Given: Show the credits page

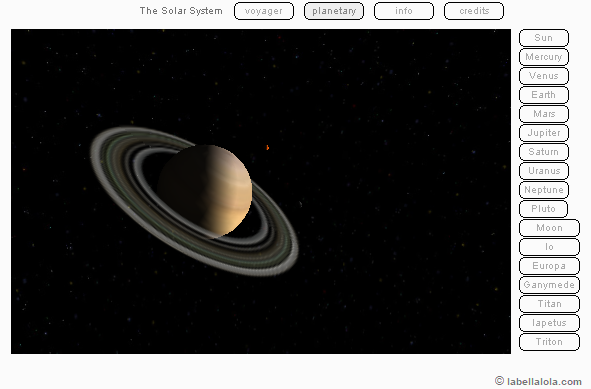Looking at the screenshot, I should [x=474, y=11].
